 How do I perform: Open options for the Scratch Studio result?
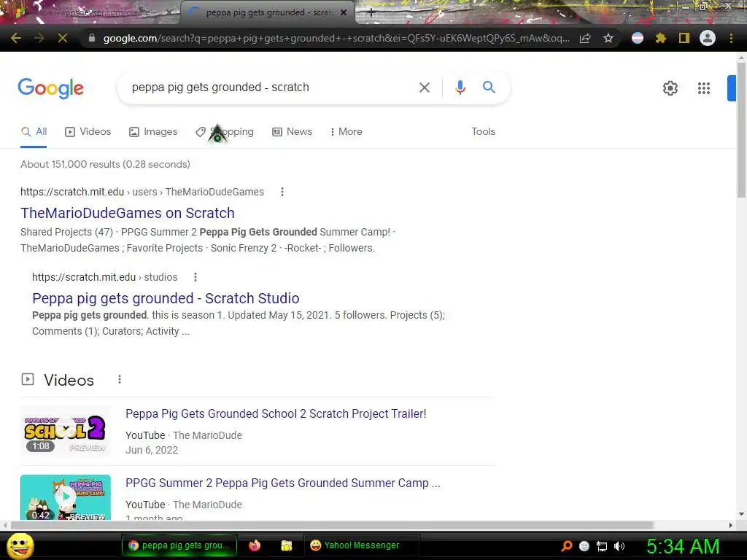[196, 277]
